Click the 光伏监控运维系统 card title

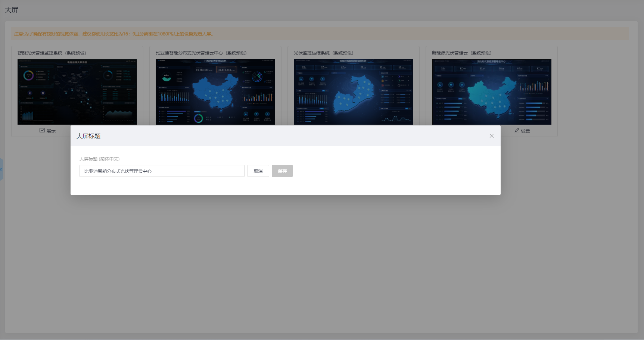coord(323,53)
